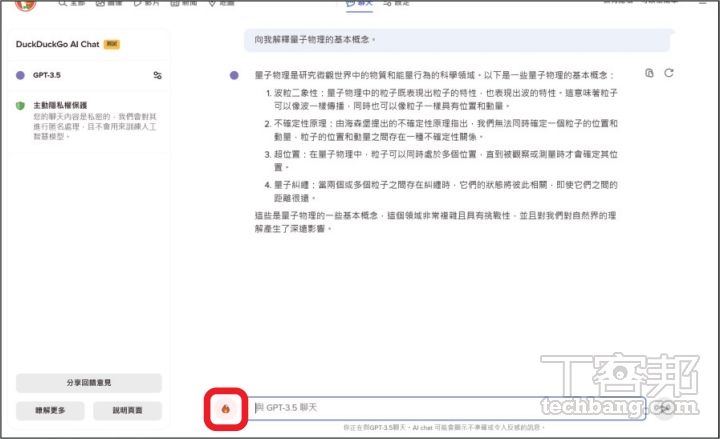Click the send arrow button beside chat input
The width and height of the screenshot is (720, 439).
[x=662, y=408]
